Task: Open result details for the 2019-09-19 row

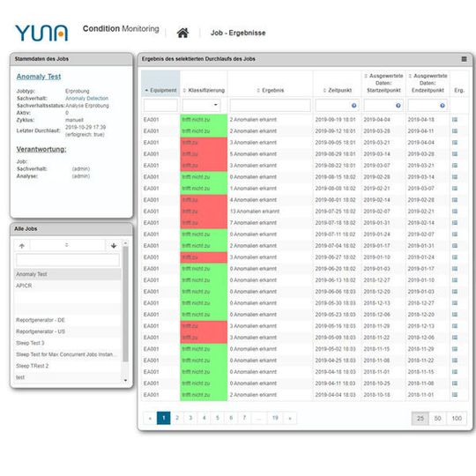Action: click(455, 120)
